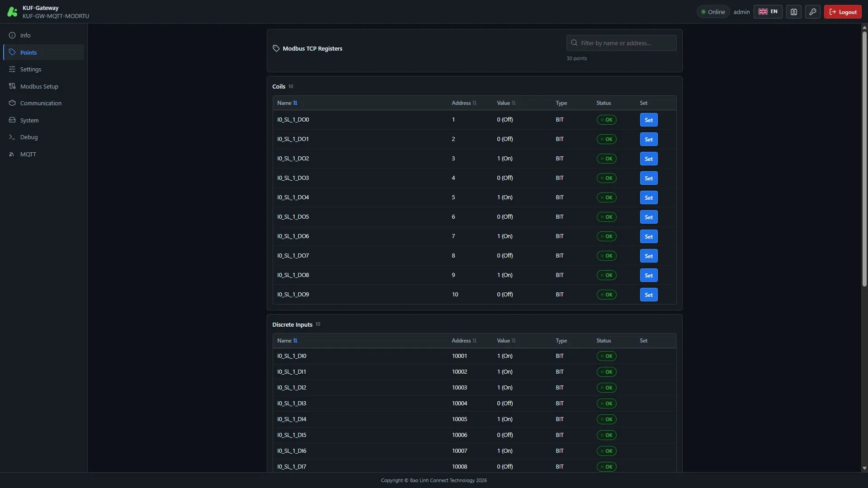Click the search magnifier icon in filter
This screenshot has height=488, width=868.
(574, 43)
